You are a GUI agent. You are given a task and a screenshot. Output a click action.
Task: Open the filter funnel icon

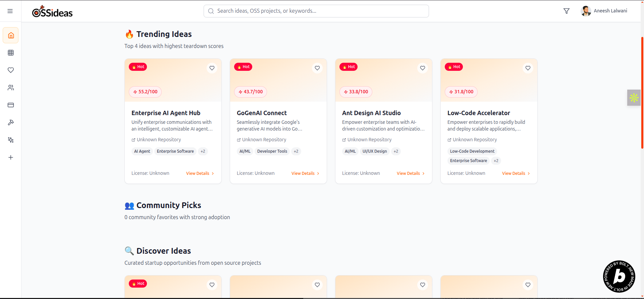(x=567, y=11)
